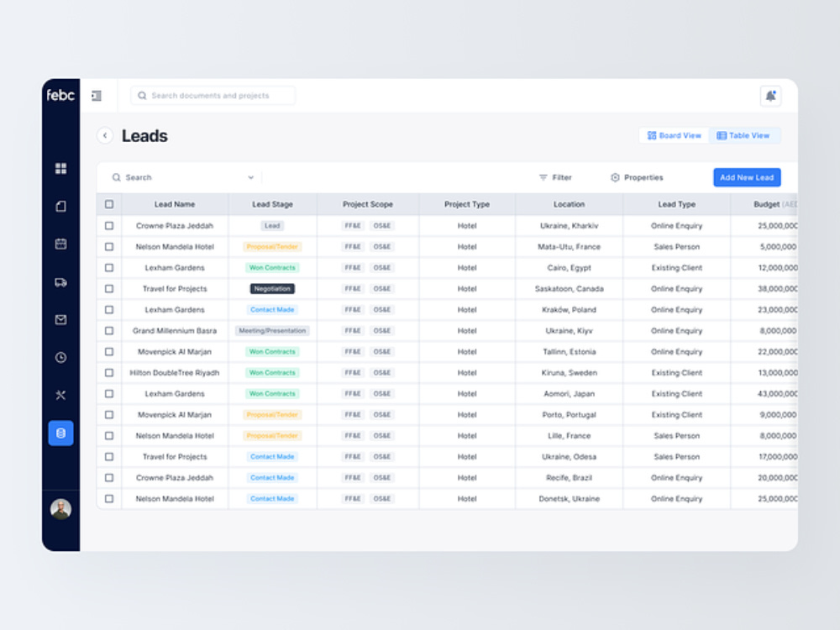Check the Hilton DoubleTree Riyadh row

(x=109, y=372)
